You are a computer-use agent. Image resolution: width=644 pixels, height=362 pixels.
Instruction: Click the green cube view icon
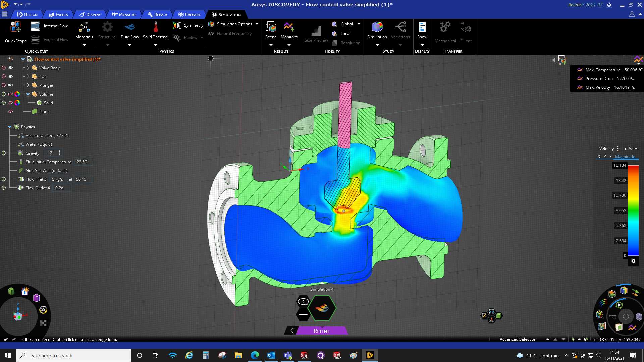pyautogui.click(x=11, y=291)
